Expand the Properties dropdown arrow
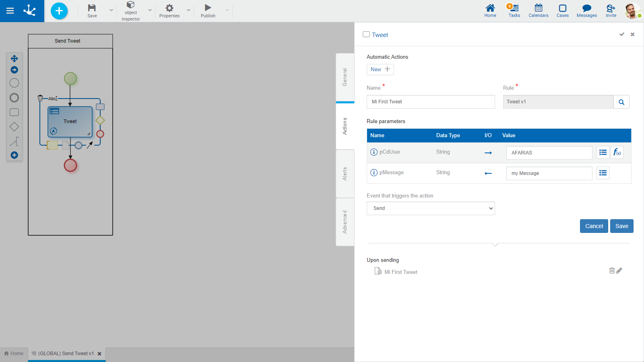Image resolution: width=644 pixels, height=362 pixels. (x=188, y=10)
